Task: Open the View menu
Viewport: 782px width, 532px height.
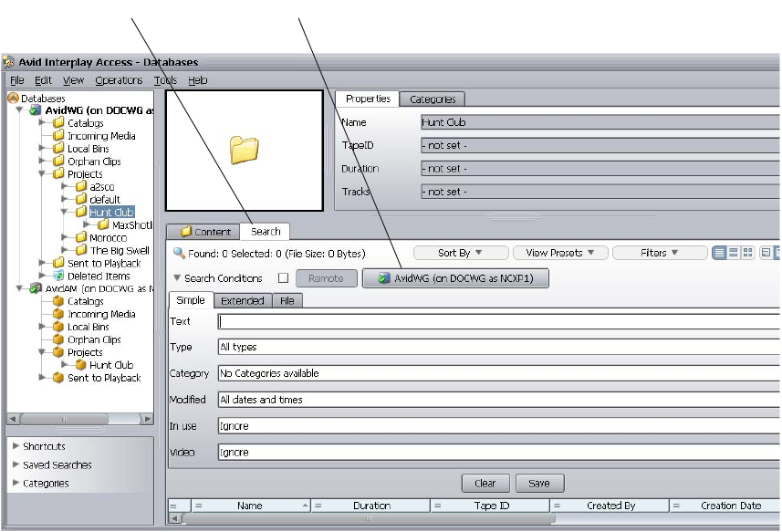Action: click(73, 80)
